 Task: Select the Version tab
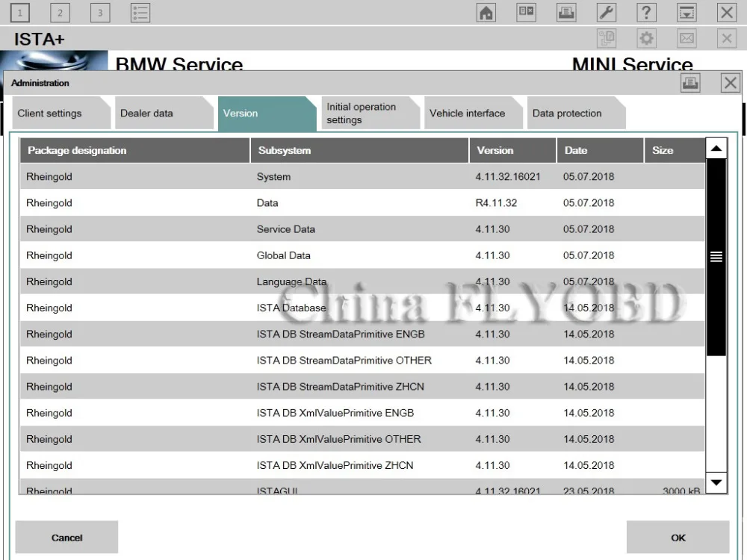coord(267,113)
